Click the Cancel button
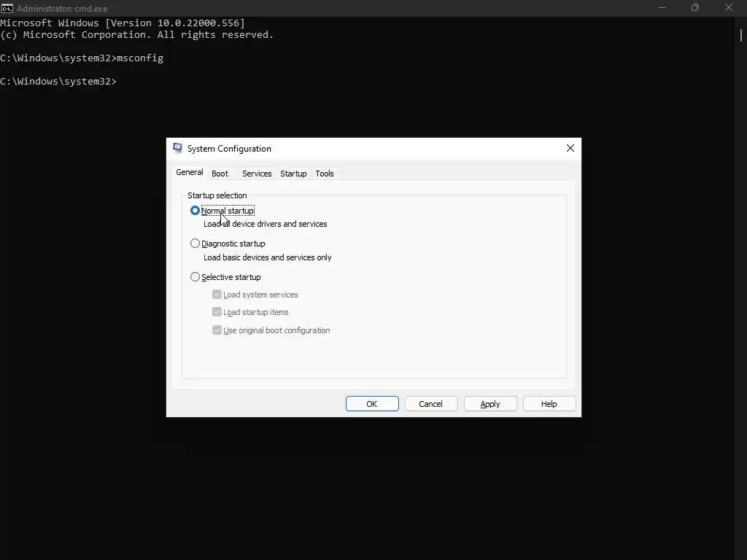Image resolution: width=747 pixels, height=560 pixels. (431, 404)
